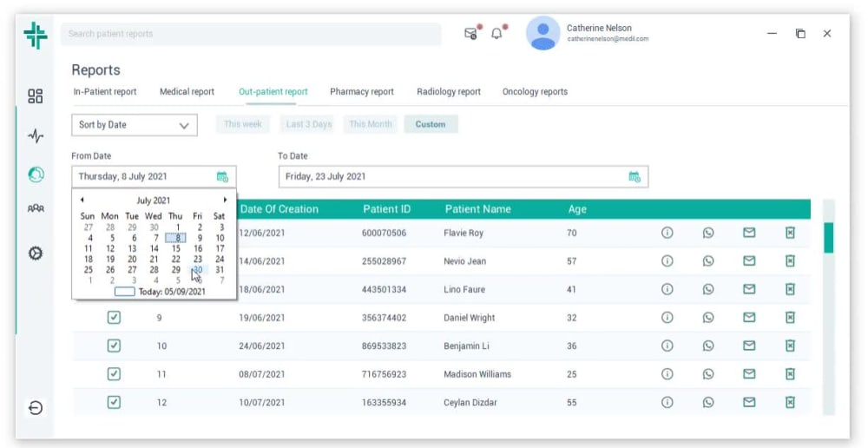Open the Sort by Date dropdown
The height and width of the screenshot is (448, 868).
click(x=135, y=125)
